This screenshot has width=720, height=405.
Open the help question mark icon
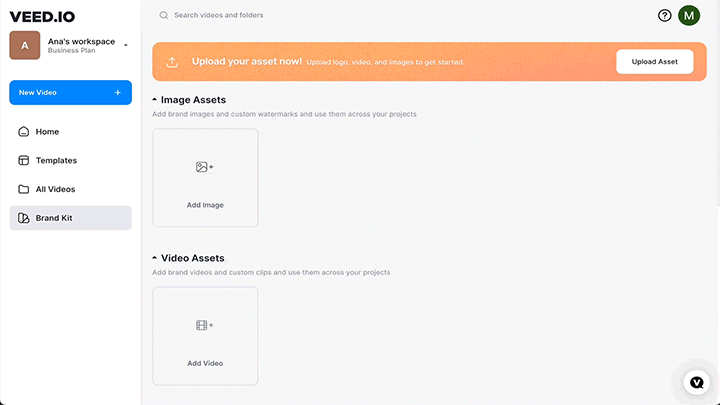(x=664, y=16)
